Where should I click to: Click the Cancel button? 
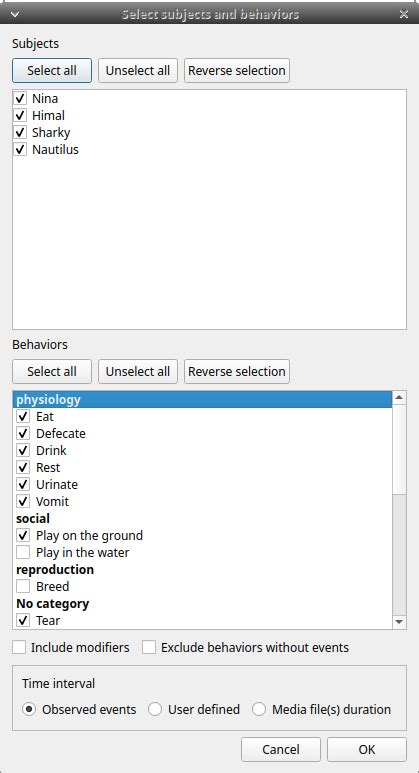click(x=281, y=749)
